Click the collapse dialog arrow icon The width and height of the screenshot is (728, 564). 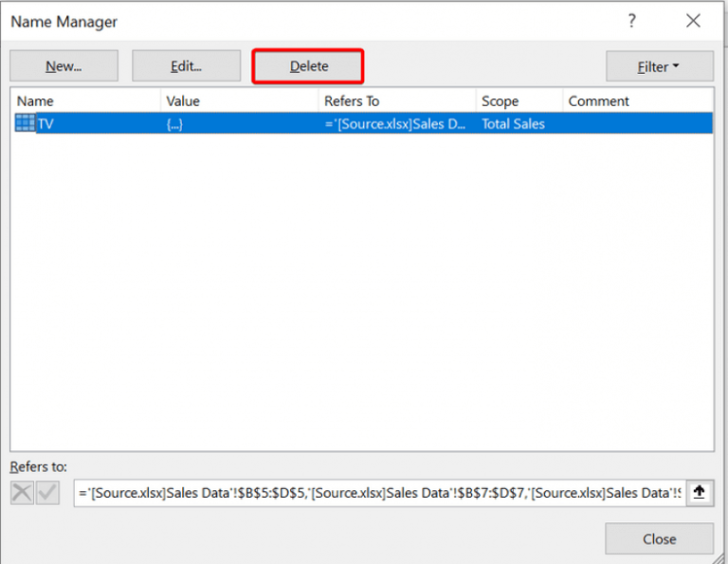[x=700, y=492]
